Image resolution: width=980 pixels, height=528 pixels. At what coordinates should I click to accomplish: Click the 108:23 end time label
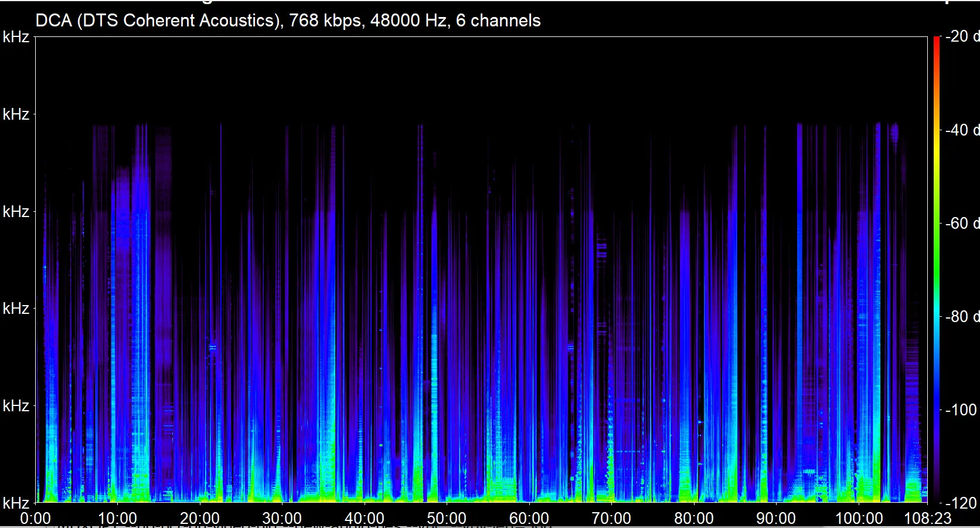[x=928, y=518]
